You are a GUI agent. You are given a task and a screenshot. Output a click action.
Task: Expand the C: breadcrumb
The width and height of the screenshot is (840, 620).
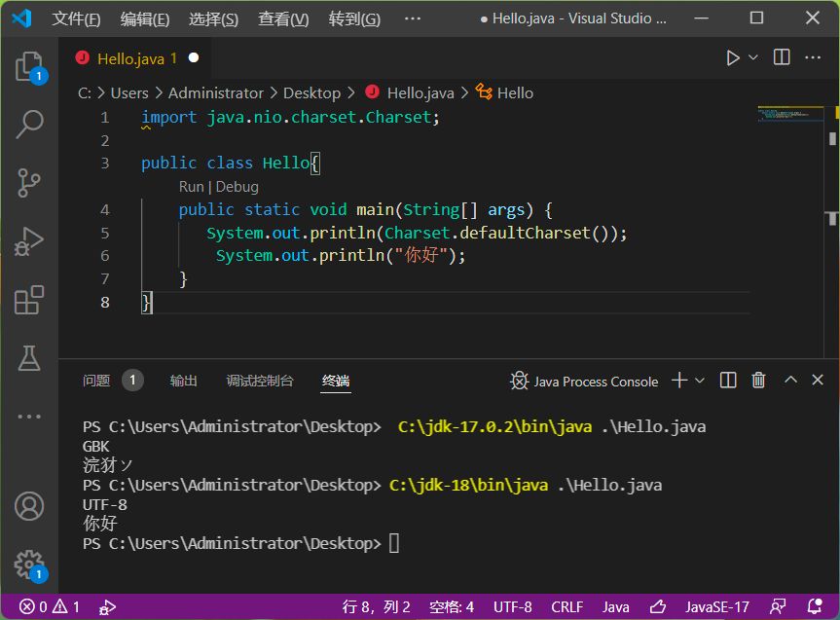[85, 93]
